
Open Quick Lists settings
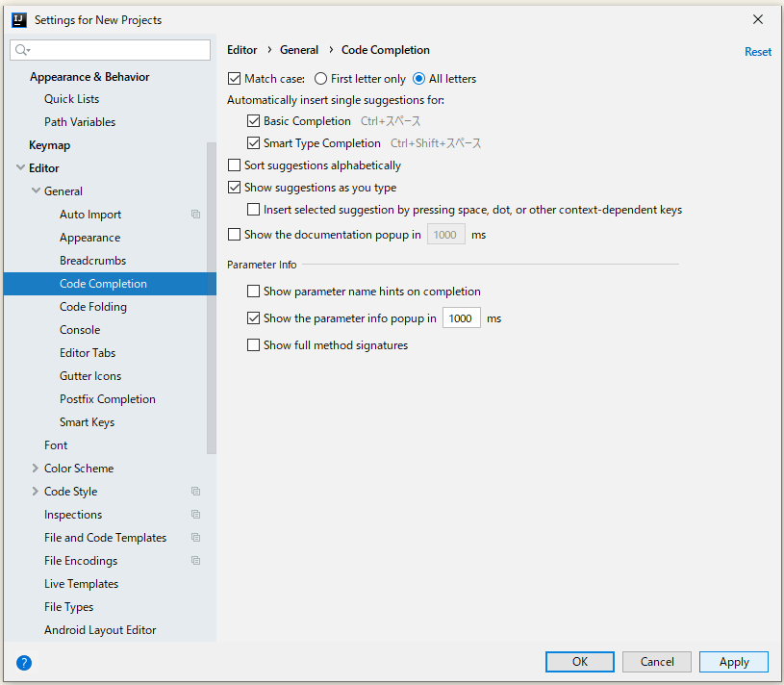71,99
